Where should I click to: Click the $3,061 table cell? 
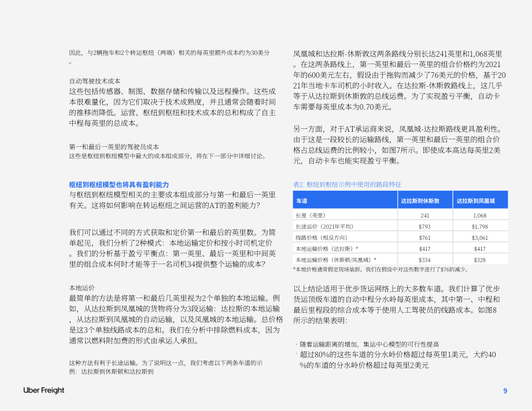[x=480, y=238]
